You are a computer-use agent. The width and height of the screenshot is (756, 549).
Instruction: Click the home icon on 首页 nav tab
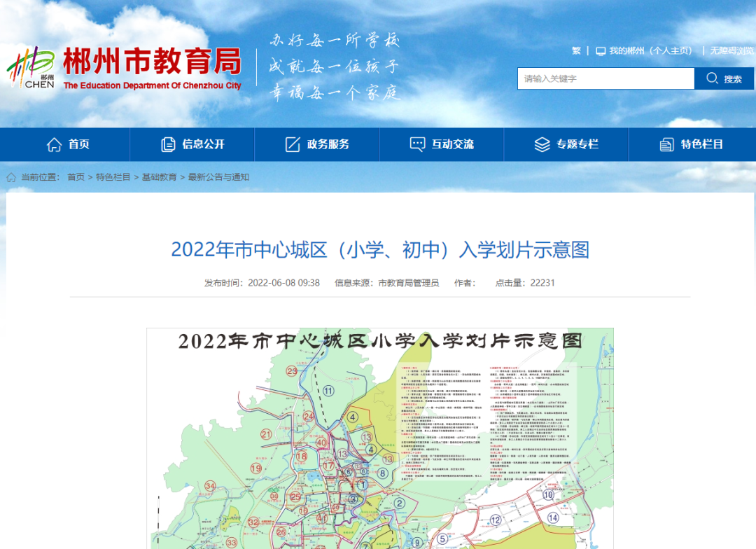(54, 144)
